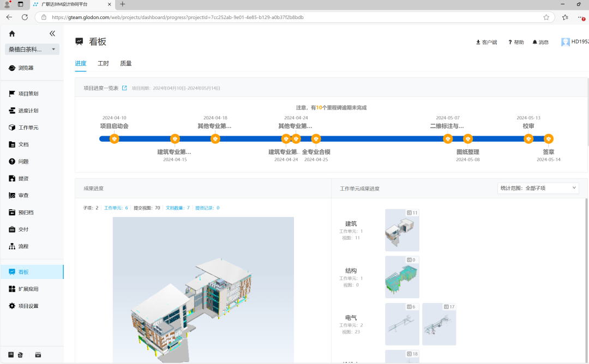The height and width of the screenshot is (364, 589).
Task: Open 消息 notifications
Action: pos(540,42)
